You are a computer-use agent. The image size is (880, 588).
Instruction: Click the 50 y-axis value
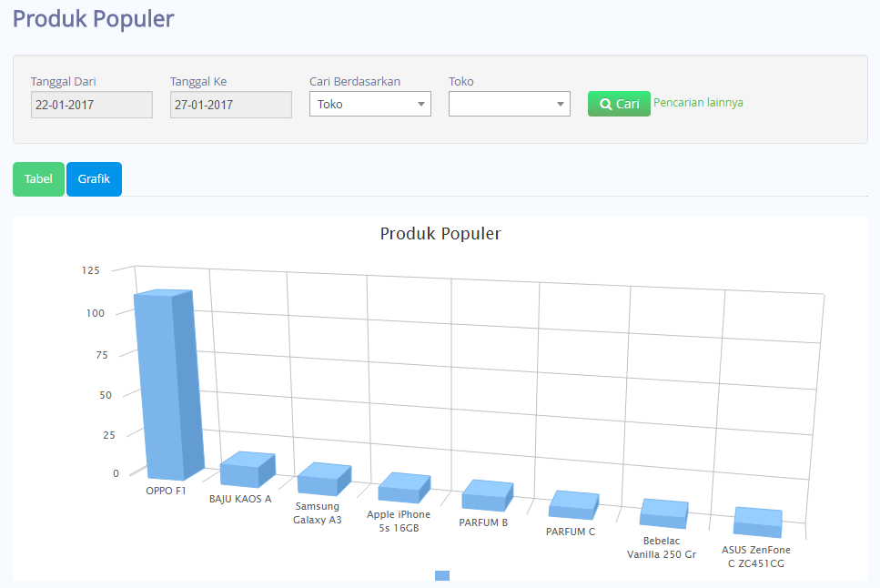coord(106,395)
